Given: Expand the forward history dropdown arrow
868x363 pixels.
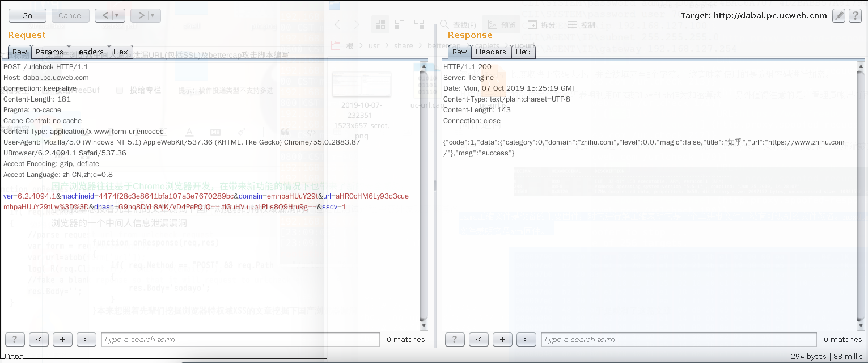Looking at the screenshot, I should (x=152, y=16).
